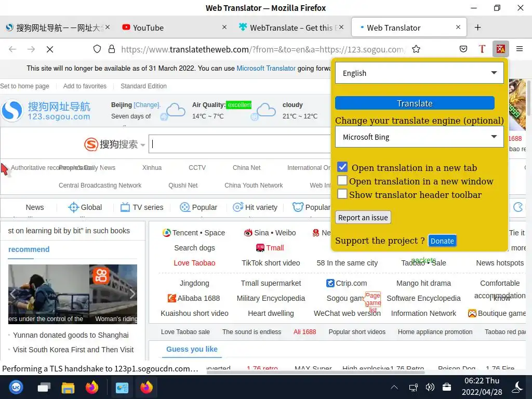
Task: Select the Web Translator tab
Action: click(409, 28)
